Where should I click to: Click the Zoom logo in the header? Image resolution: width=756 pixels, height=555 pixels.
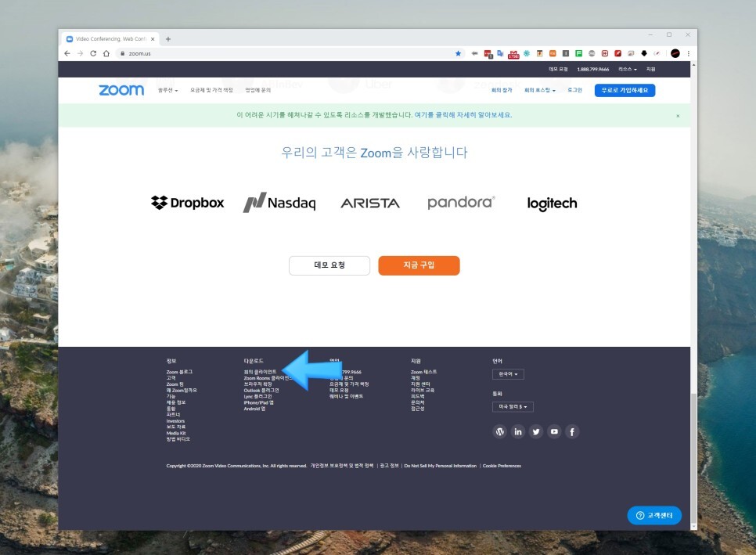tap(121, 90)
